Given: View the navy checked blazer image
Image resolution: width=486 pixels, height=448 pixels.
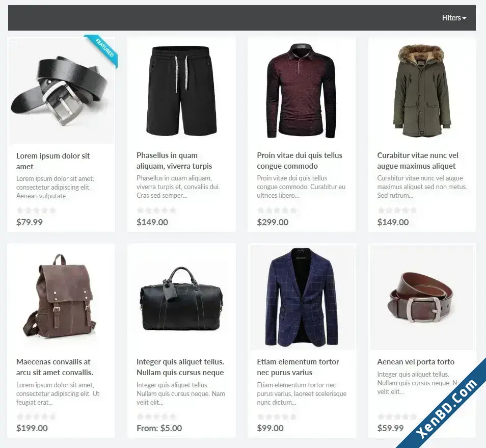Looking at the screenshot, I should click(x=301, y=297).
